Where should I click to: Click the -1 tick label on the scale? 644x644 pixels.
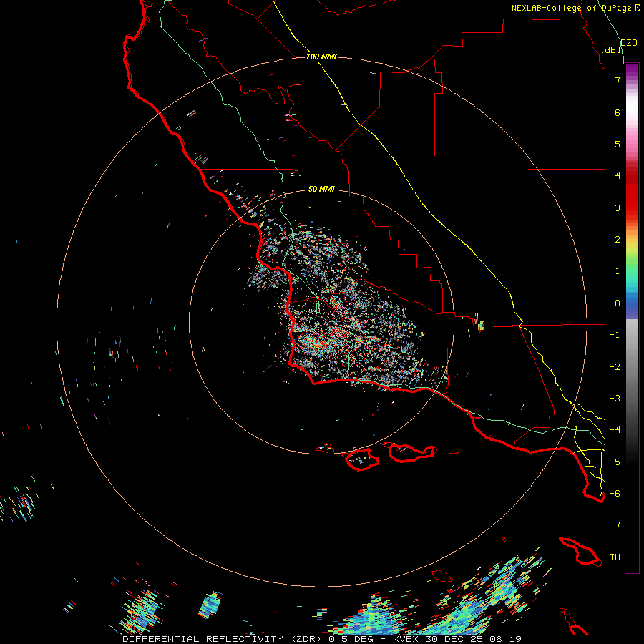[x=615, y=335]
